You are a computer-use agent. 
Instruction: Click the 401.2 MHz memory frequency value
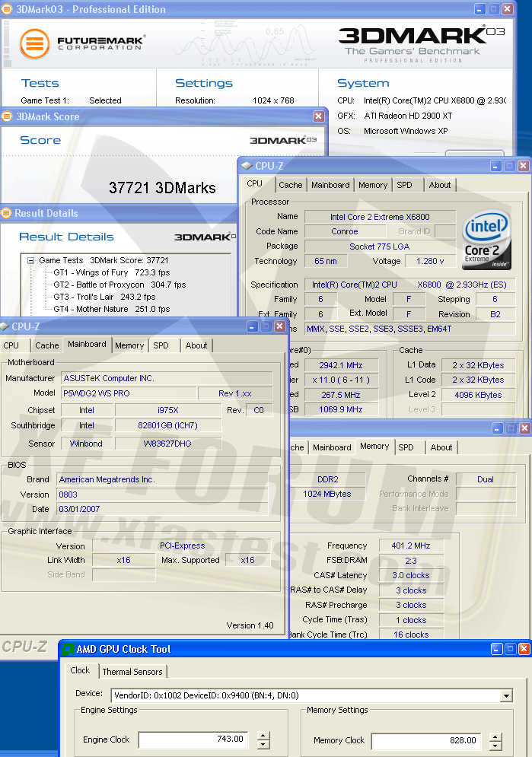coord(411,545)
